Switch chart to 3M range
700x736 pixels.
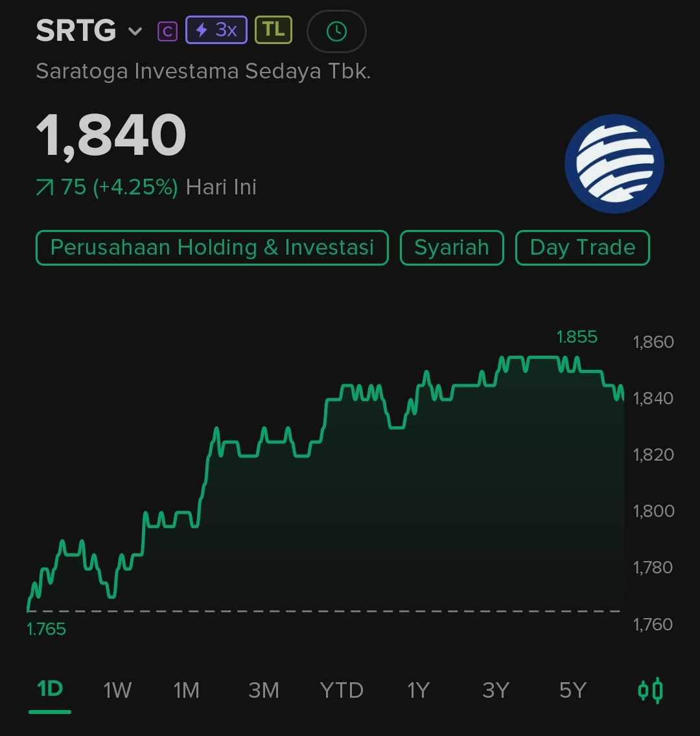(x=263, y=691)
